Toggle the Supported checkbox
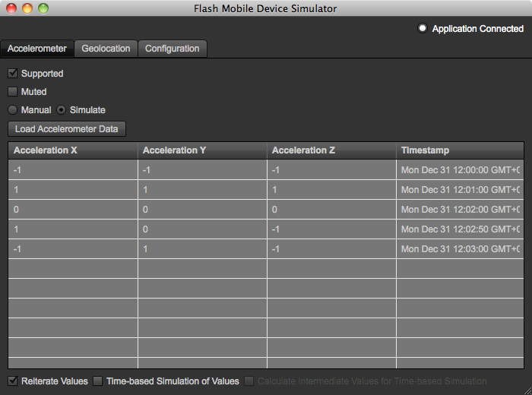 pos(13,74)
